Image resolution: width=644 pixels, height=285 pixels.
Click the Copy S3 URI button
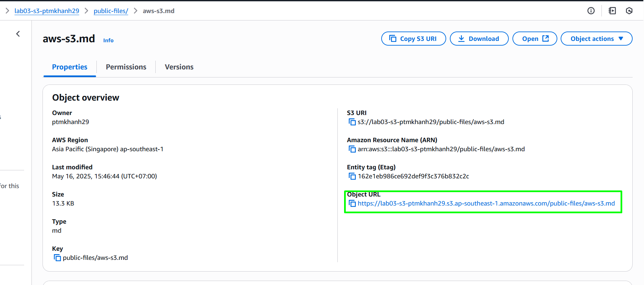click(x=413, y=39)
